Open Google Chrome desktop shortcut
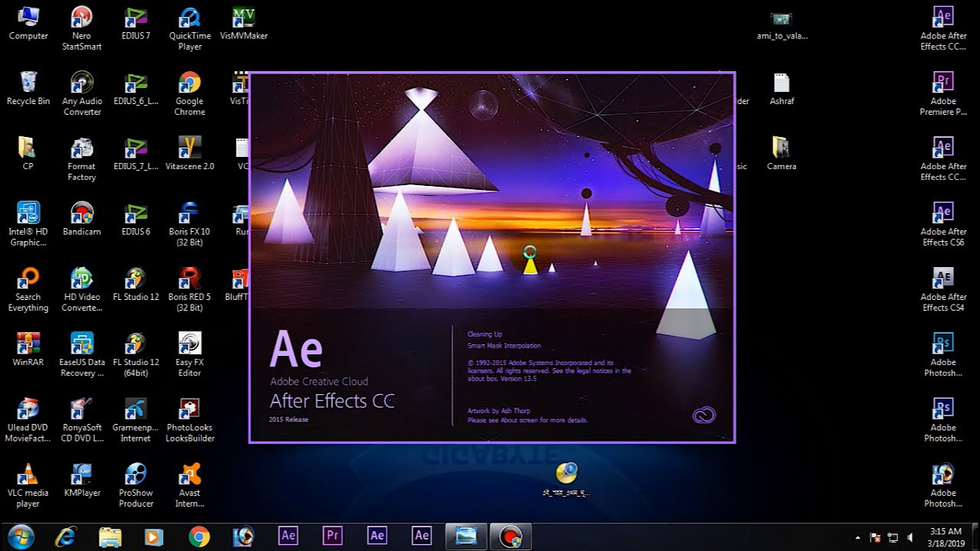This screenshot has width=980, height=551. coord(190,94)
